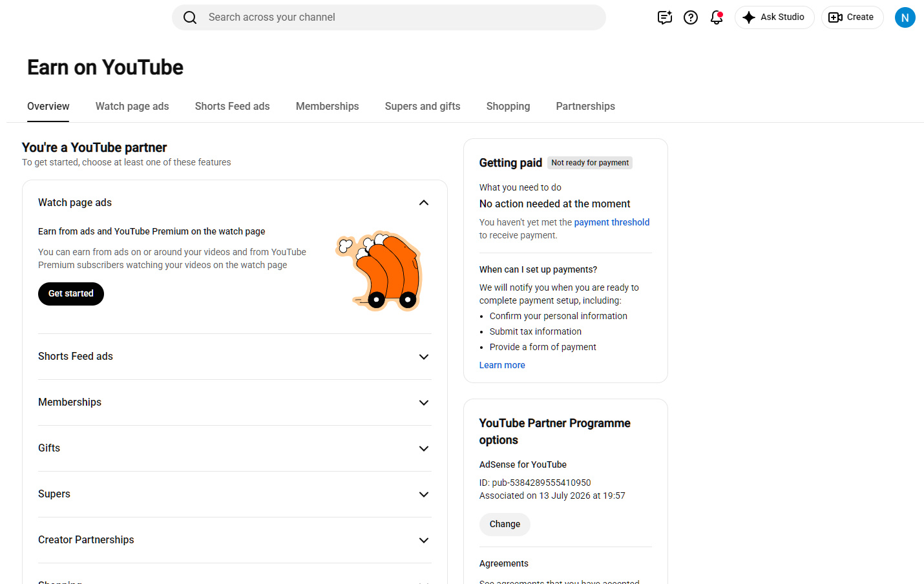This screenshot has height=584, width=924.
Task: Expand the Creator Partnerships section
Action: [235, 540]
